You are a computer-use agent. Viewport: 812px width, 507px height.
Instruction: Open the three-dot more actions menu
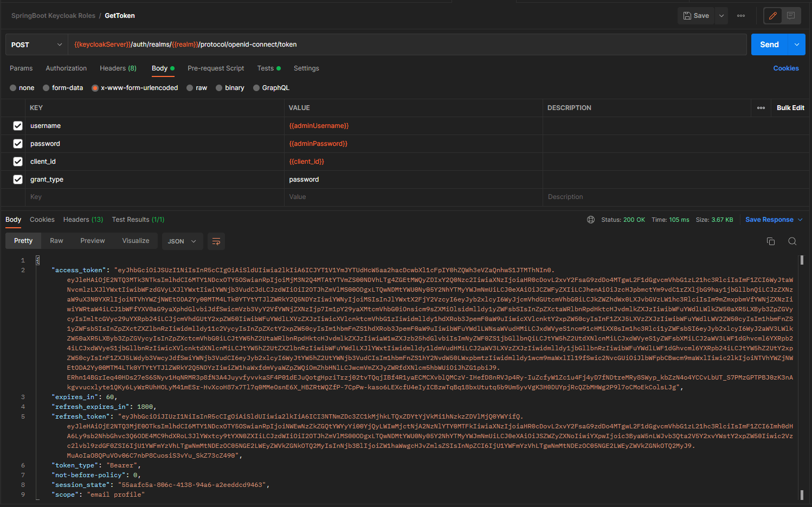pos(741,16)
